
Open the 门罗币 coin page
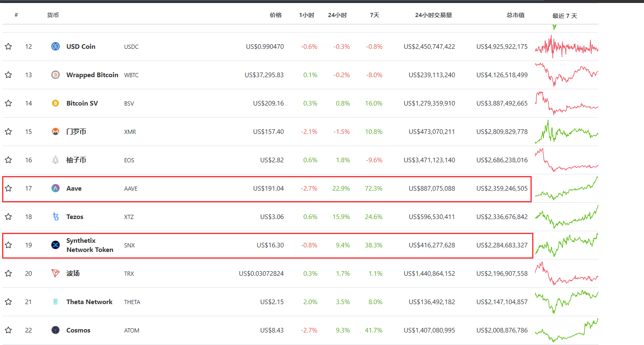pyautogui.click(x=76, y=131)
